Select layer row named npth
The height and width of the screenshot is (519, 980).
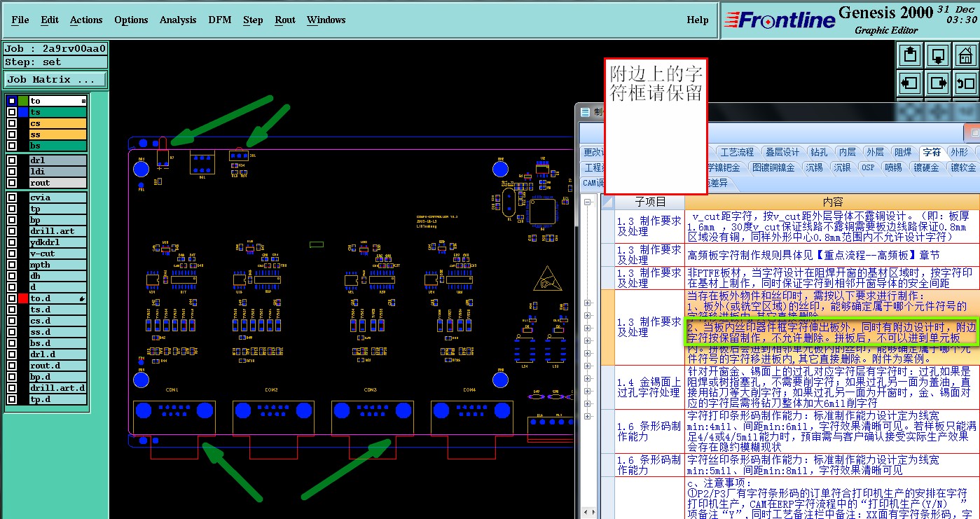57,265
